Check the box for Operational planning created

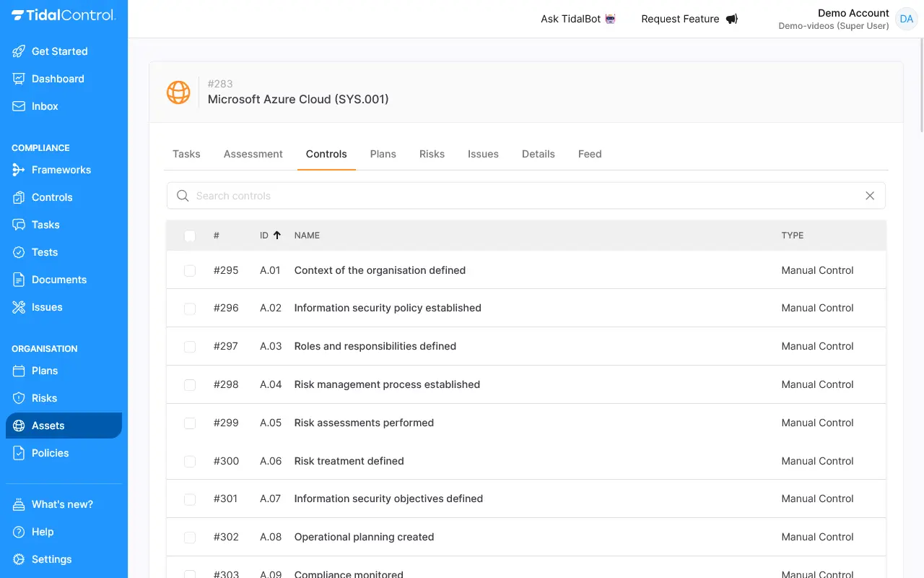click(190, 538)
